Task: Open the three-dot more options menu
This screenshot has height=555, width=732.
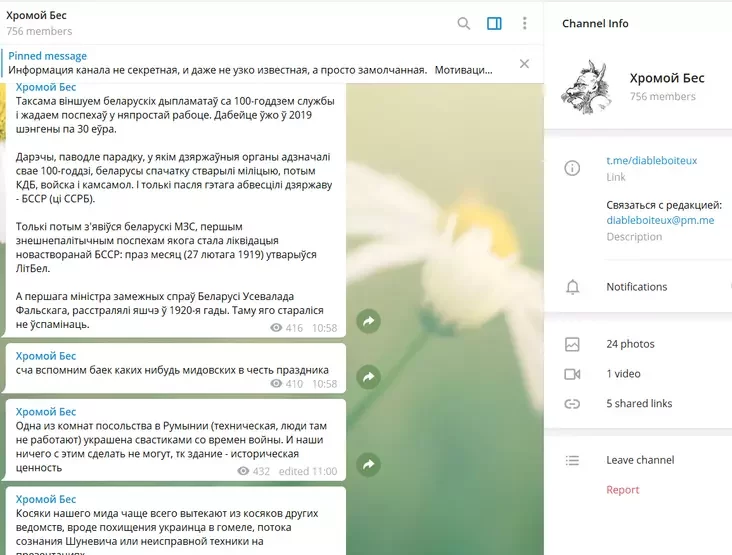Action: [525, 24]
